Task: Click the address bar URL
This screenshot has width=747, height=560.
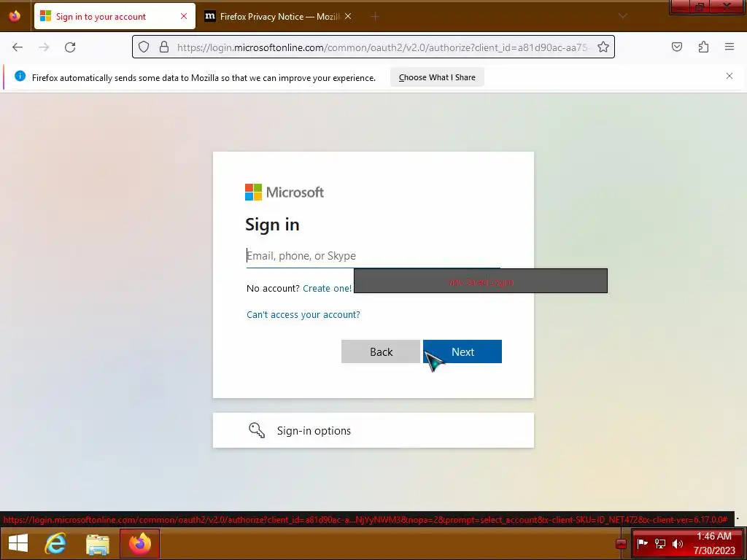Action: 382,47
